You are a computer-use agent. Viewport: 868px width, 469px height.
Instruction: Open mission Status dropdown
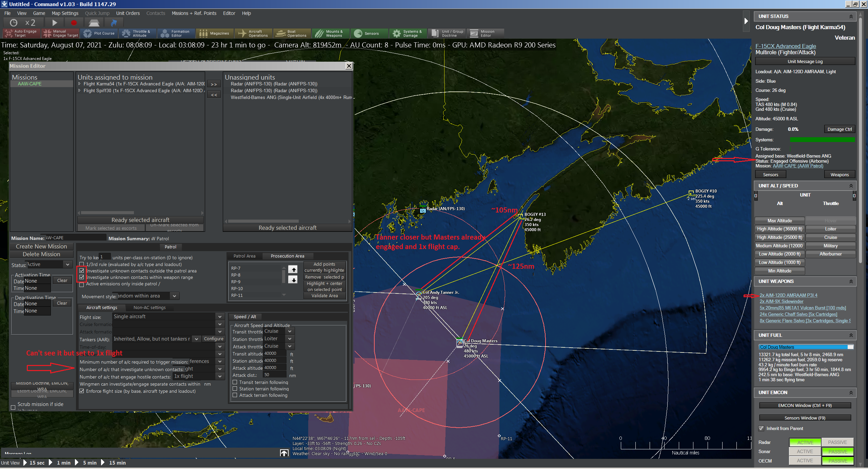click(x=67, y=264)
